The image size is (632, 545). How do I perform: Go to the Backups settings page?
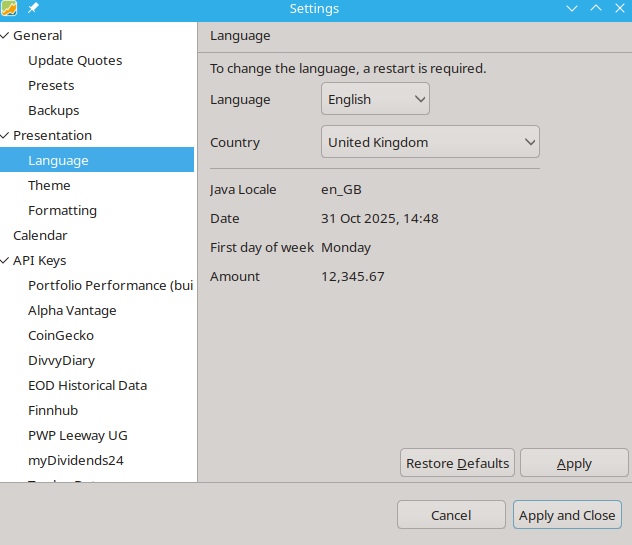click(x=54, y=111)
